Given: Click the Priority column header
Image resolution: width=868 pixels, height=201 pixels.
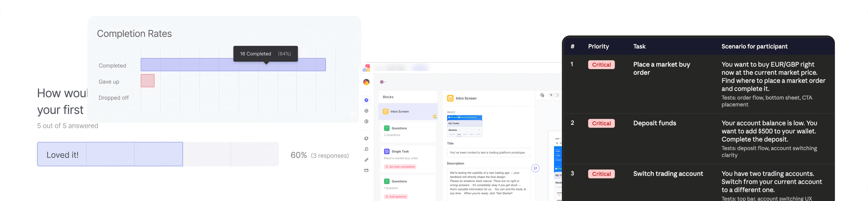Looking at the screenshot, I should pyautogui.click(x=598, y=47).
